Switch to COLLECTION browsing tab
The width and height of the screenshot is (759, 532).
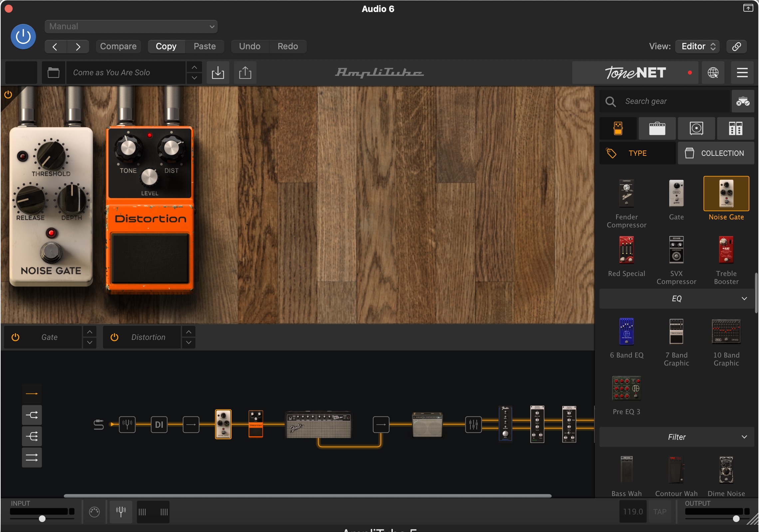pos(716,153)
